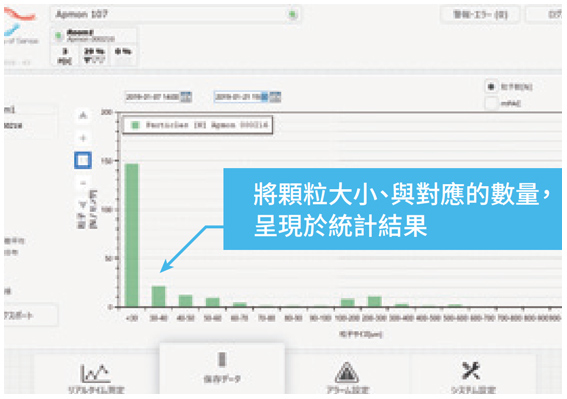Click the plus zoom-in chart icon
Screen dimensions: 567x399
(83, 138)
